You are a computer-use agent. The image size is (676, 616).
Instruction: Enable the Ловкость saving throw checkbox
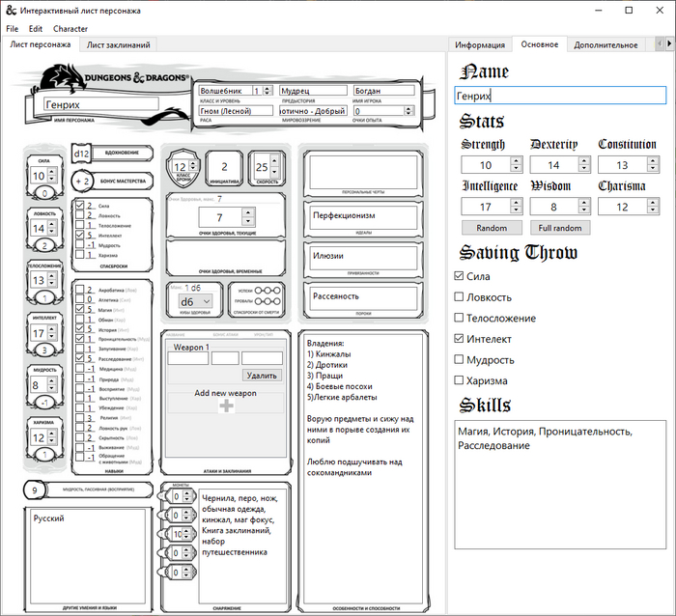(460, 297)
